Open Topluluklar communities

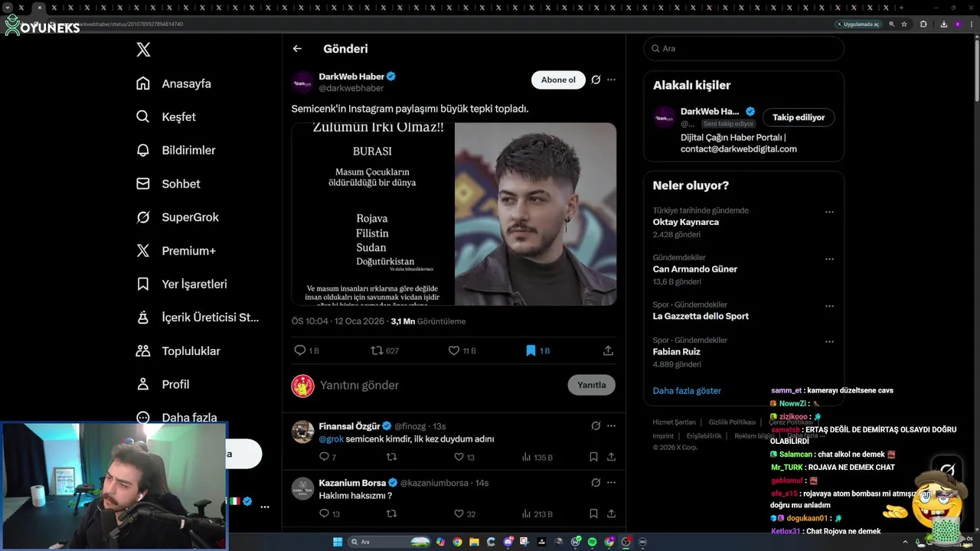178,351
